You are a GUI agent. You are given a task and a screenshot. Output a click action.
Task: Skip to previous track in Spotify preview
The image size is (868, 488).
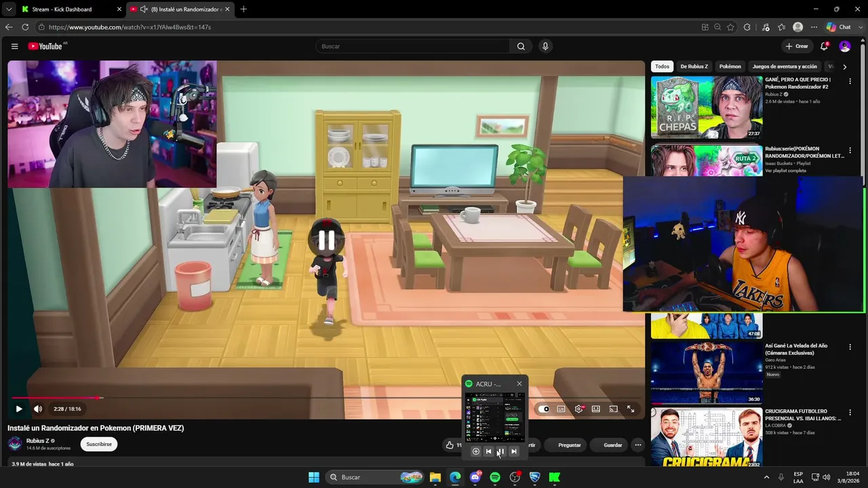point(488,451)
